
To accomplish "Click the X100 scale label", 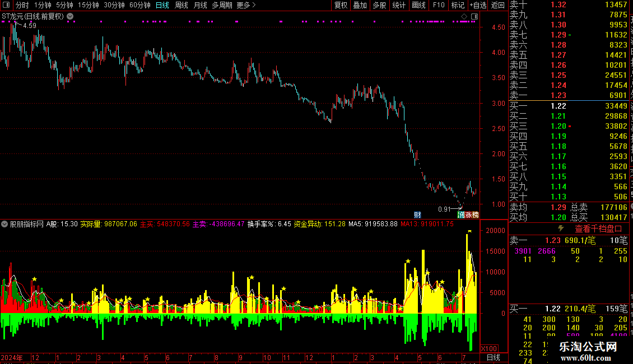I will point(489,349).
